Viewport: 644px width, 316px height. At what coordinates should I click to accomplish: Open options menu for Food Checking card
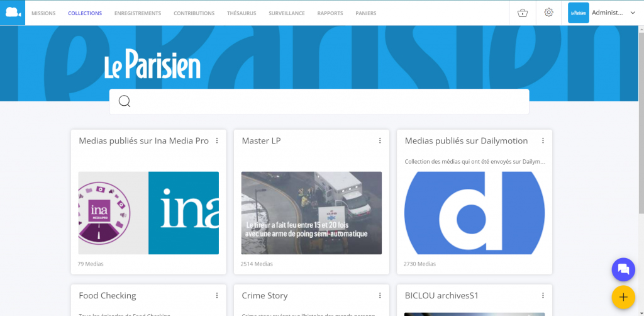pyautogui.click(x=217, y=295)
